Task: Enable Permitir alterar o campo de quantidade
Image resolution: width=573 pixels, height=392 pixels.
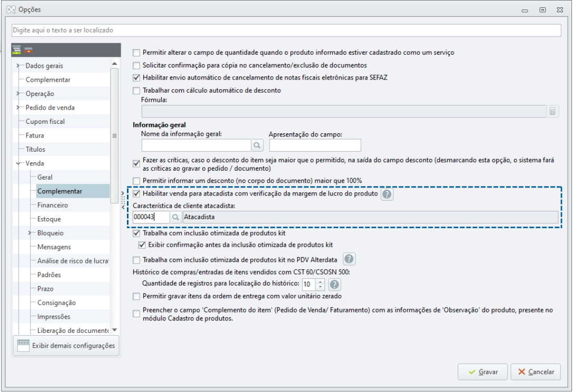Action: click(136, 53)
